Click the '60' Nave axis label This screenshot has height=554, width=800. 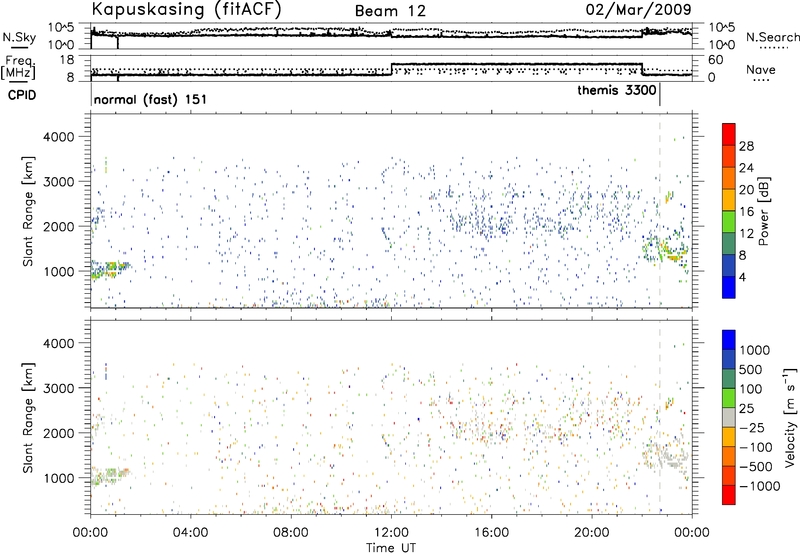pos(716,60)
